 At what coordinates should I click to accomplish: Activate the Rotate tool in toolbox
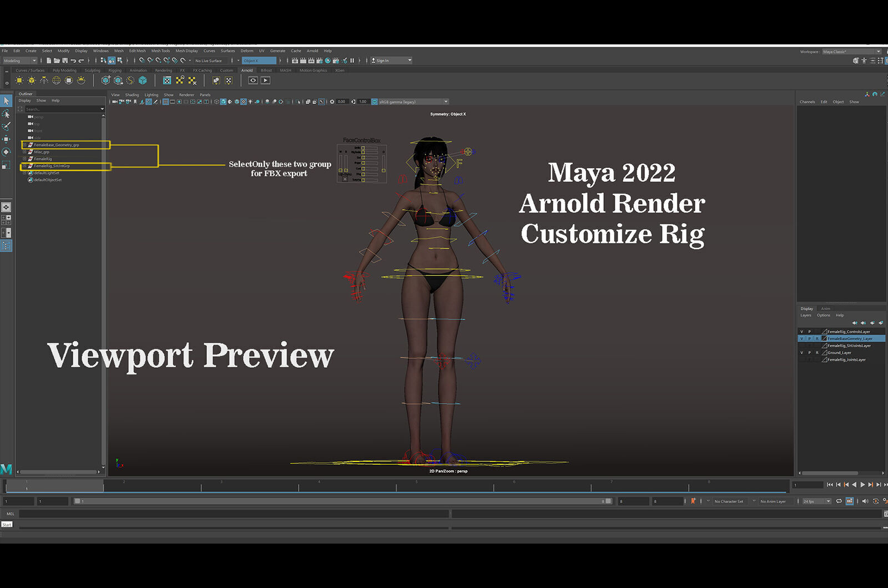click(6, 152)
